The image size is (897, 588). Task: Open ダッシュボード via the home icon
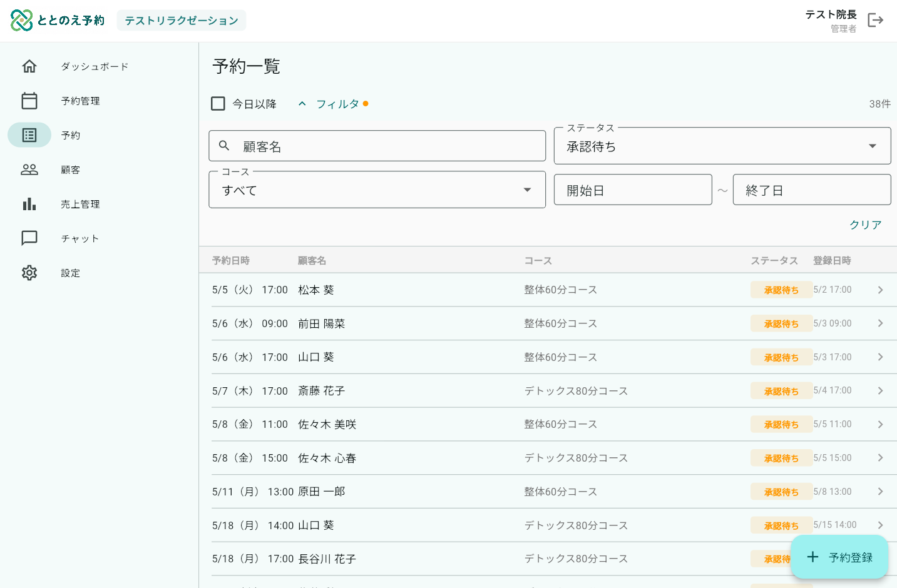29,66
